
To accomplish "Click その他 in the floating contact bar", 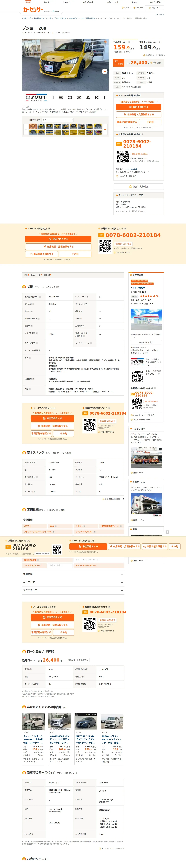I will 175,547.
